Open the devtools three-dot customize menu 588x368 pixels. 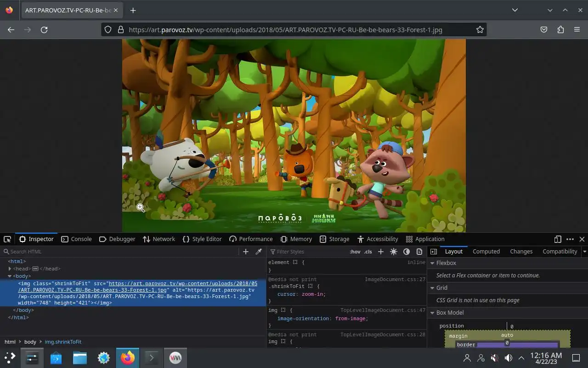(570, 239)
